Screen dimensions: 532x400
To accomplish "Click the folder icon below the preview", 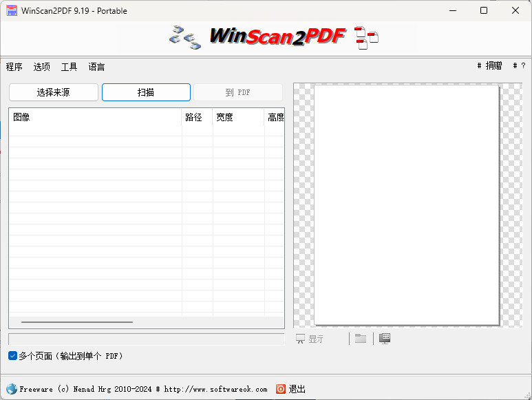I will pos(361,338).
